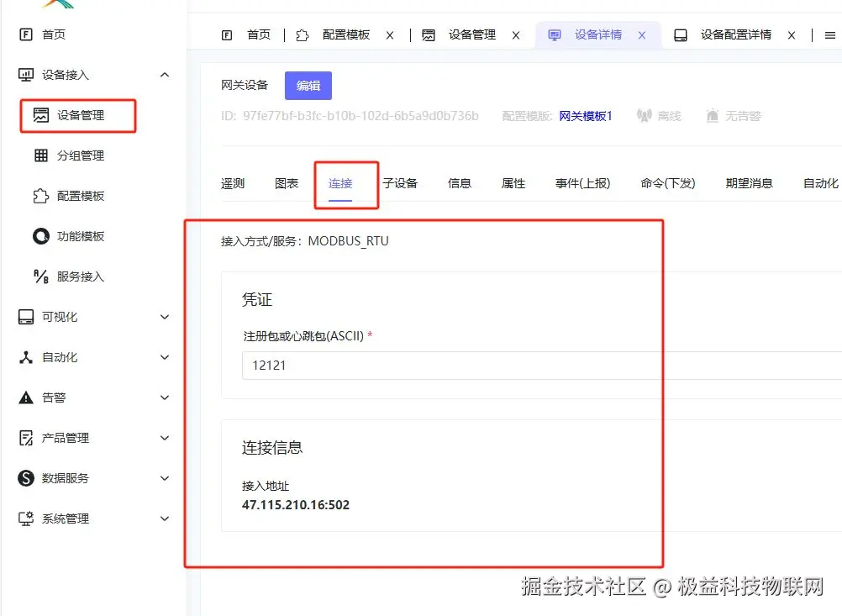Close the 设备配置详情 tab
This screenshot has height=616, width=842.
[x=792, y=35]
